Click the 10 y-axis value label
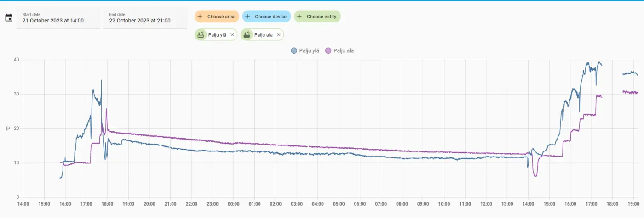This screenshot has height=218, width=644. [16, 163]
